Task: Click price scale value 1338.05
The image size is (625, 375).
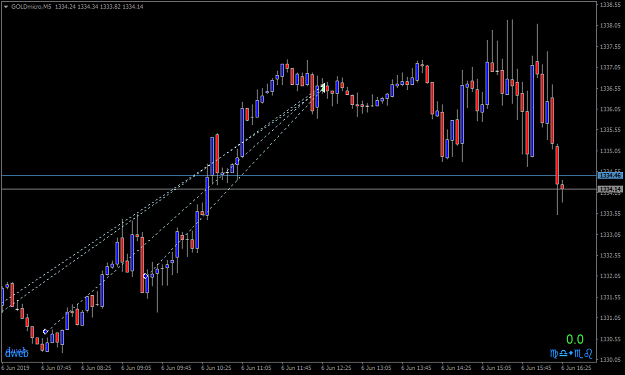Action: point(610,26)
